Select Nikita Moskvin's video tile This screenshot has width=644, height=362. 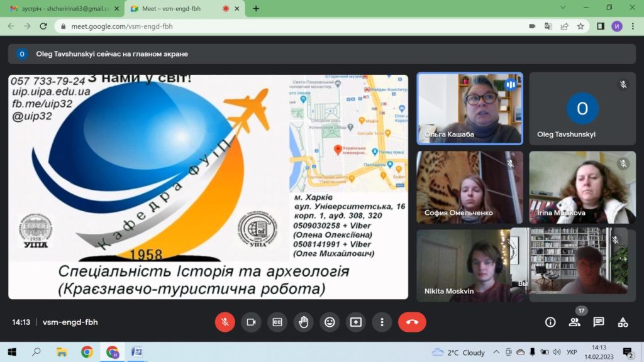click(x=464, y=266)
